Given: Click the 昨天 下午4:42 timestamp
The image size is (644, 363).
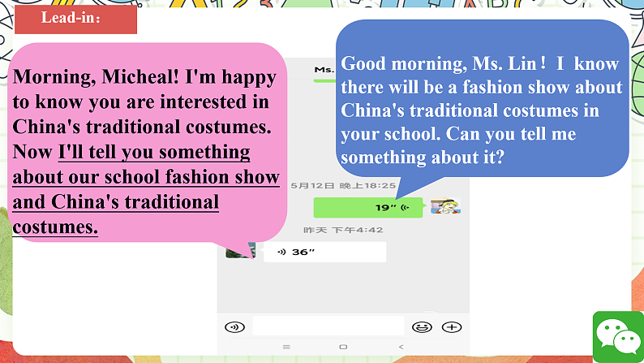Looking at the screenshot, I should (x=343, y=230).
